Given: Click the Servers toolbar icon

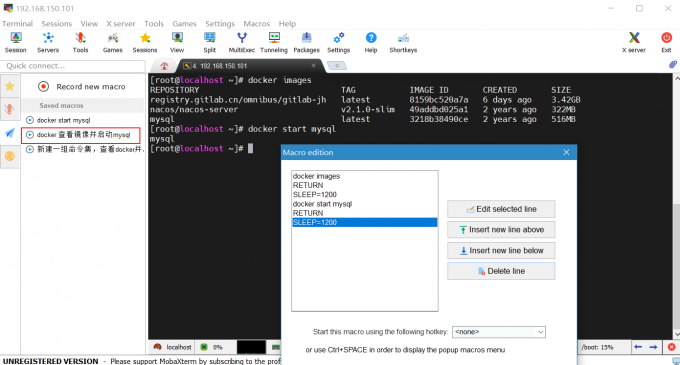Looking at the screenshot, I should pos(48,42).
